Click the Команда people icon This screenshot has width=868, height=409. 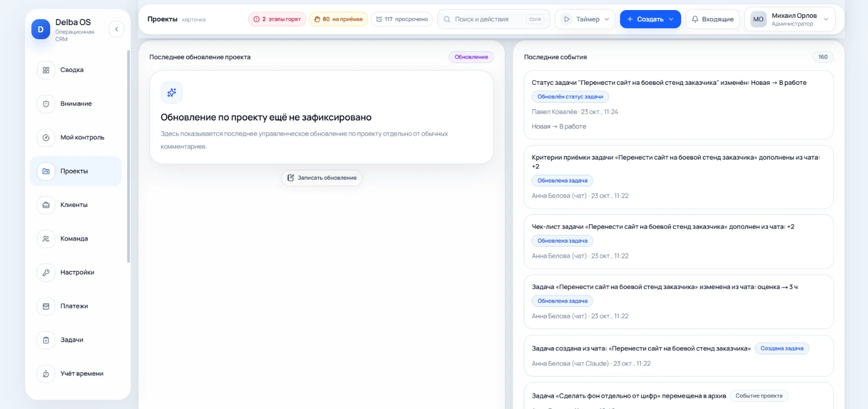[46, 239]
